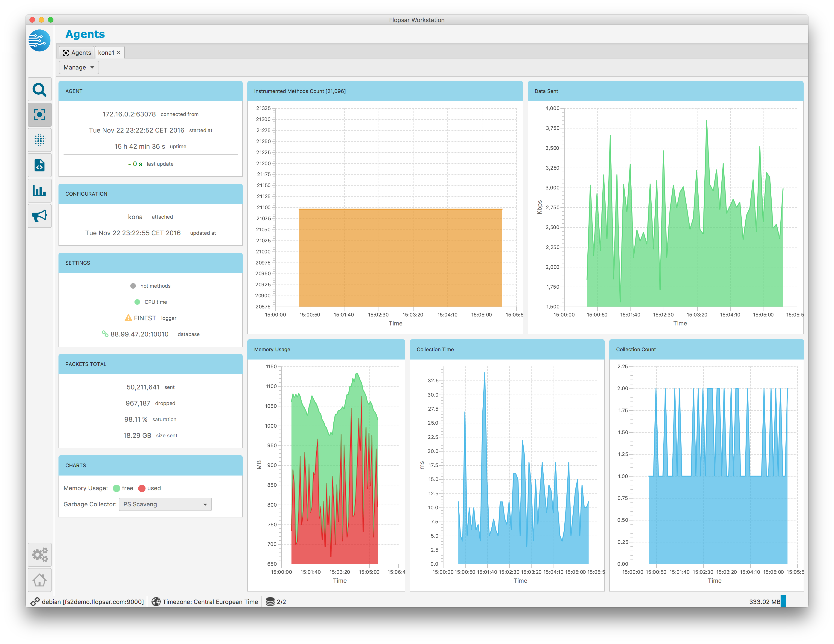The image size is (834, 644).
Task: Click the last update value - 0 s
Action: pyautogui.click(x=135, y=164)
